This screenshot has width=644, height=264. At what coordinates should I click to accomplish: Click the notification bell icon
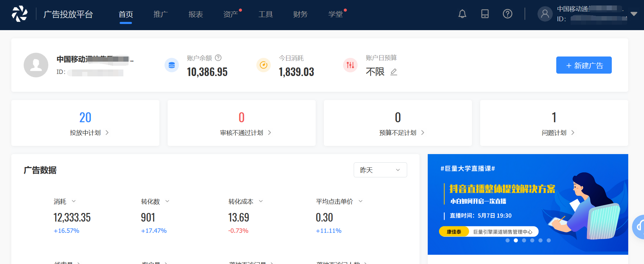[462, 14]
